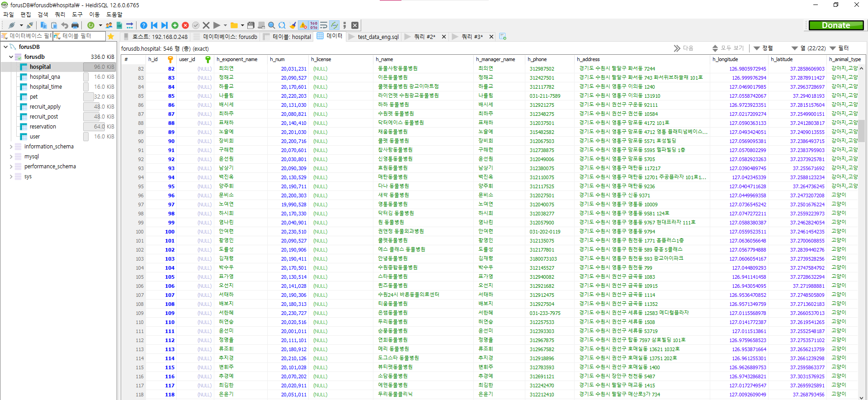Open the folder icon dropdown arrow
Screen dimensions: 868x400
click(x=242, y=25)
